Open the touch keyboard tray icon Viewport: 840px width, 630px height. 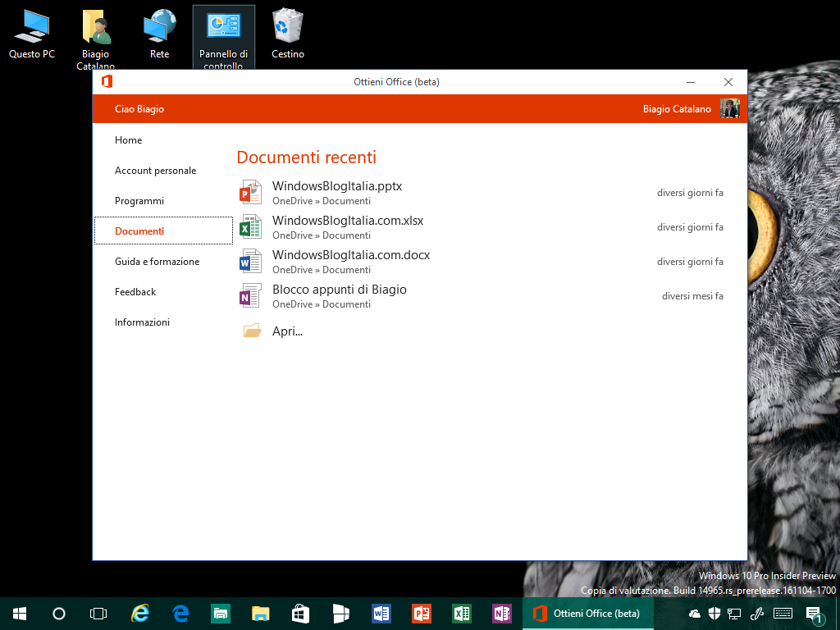click(x=783, y=614)
